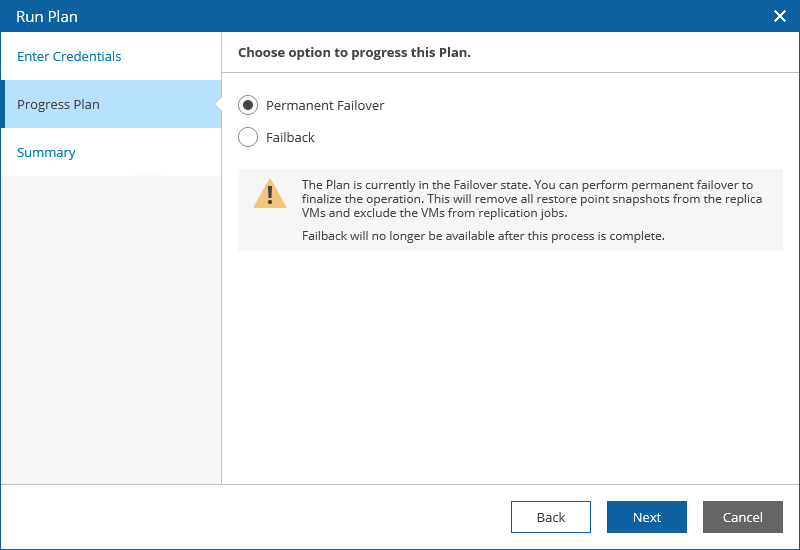Click the Run Plan window title

pyautogui.click(x=47, y=16)
